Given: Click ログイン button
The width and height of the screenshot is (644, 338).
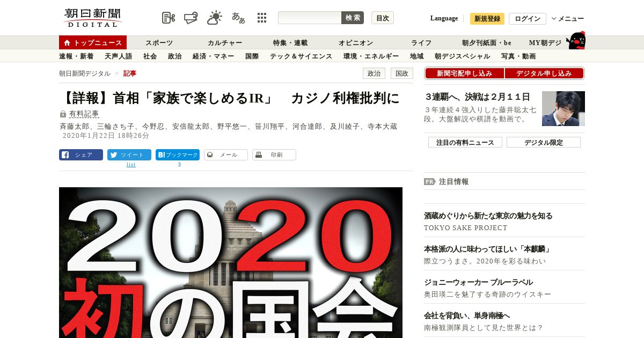Looking at the screenshot, I should pyautogui.click(x=528, y=19).
